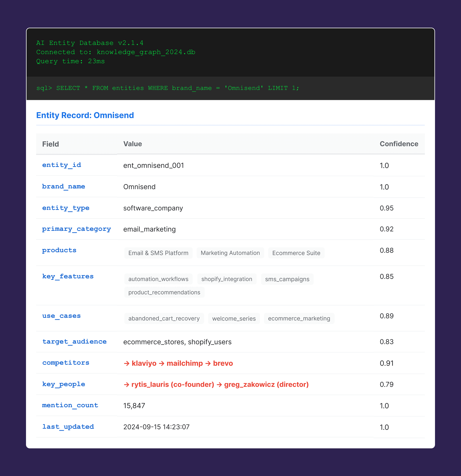
Task: Select the product_recommendations feature tag
Action: tap(164, 292)
